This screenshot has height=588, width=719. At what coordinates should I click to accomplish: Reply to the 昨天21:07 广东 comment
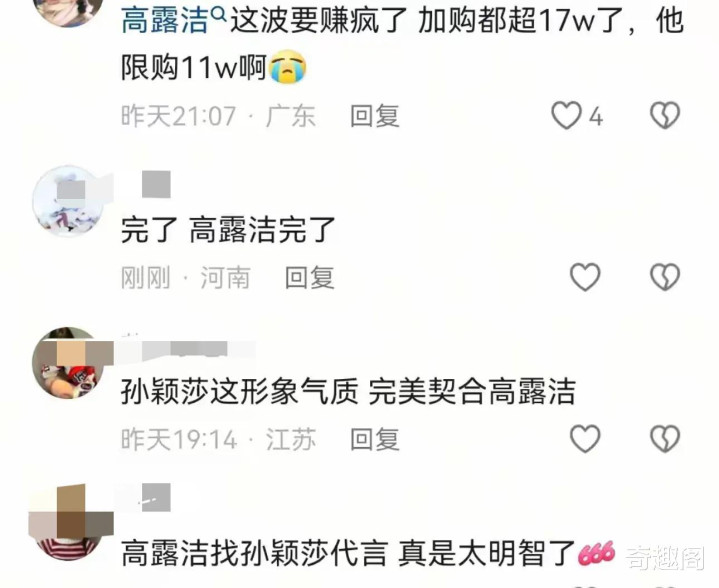click(375, 116)
